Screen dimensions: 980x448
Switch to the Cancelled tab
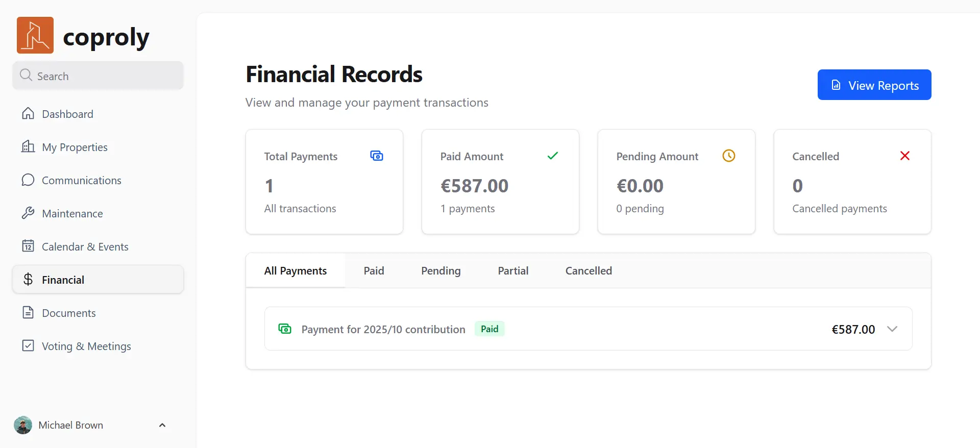click(x=589, y=270)
